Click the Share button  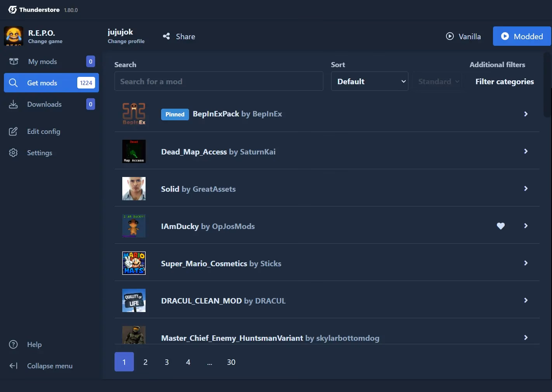point(179,36)
